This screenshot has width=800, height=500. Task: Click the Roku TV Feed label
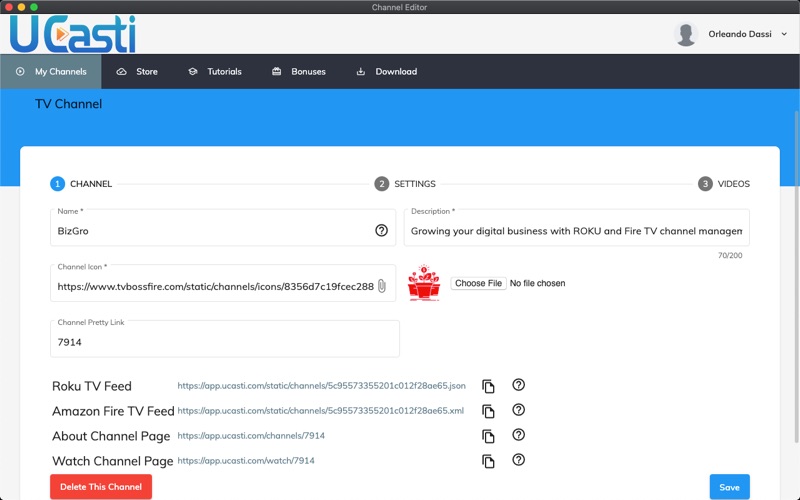[92, 386]
